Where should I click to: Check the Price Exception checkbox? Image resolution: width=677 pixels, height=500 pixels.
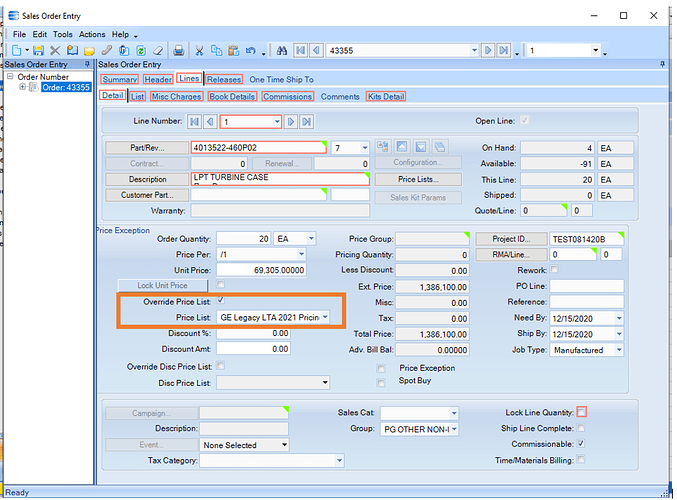(381, 368)
